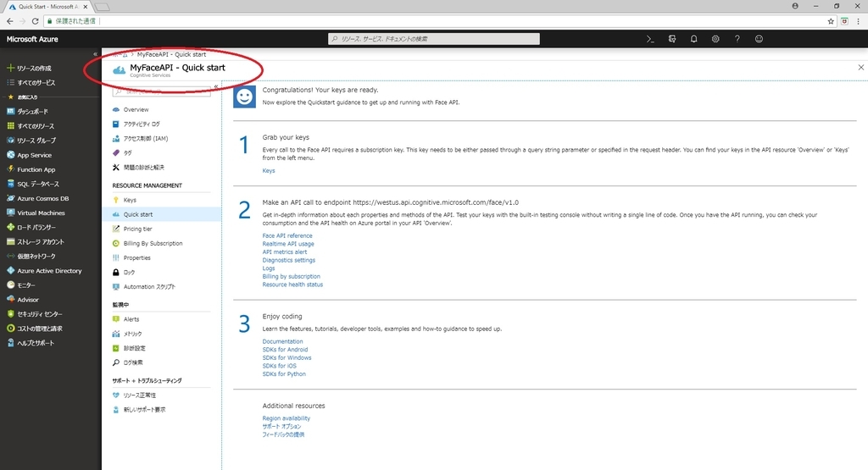Open Billing By Subscription menu item
Viewport: 868px width, 470px height.
click(x=153, y=243)
